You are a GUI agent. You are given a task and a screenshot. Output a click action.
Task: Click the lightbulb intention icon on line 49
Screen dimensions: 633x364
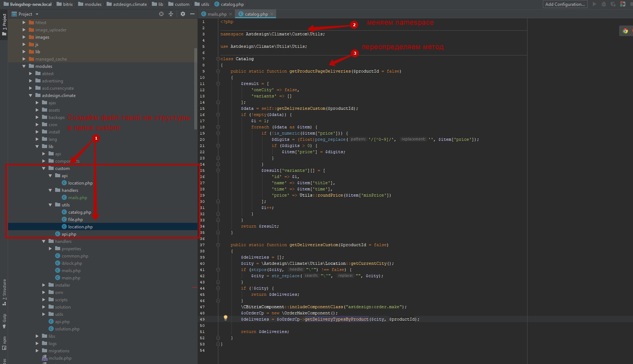tap(225, 318)
